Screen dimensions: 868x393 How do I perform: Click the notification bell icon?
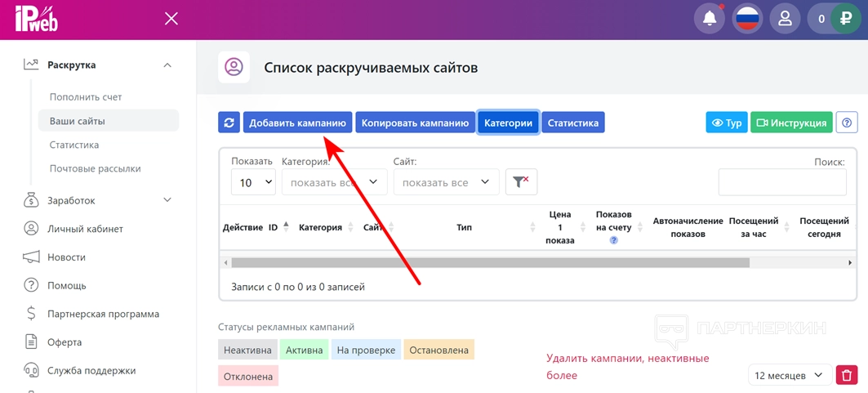(710, 19)
